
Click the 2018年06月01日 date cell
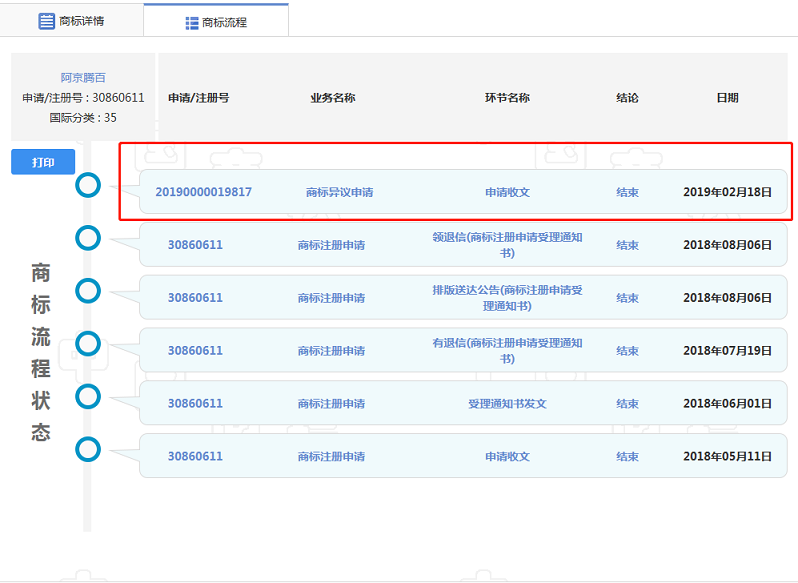pos(727,404)
